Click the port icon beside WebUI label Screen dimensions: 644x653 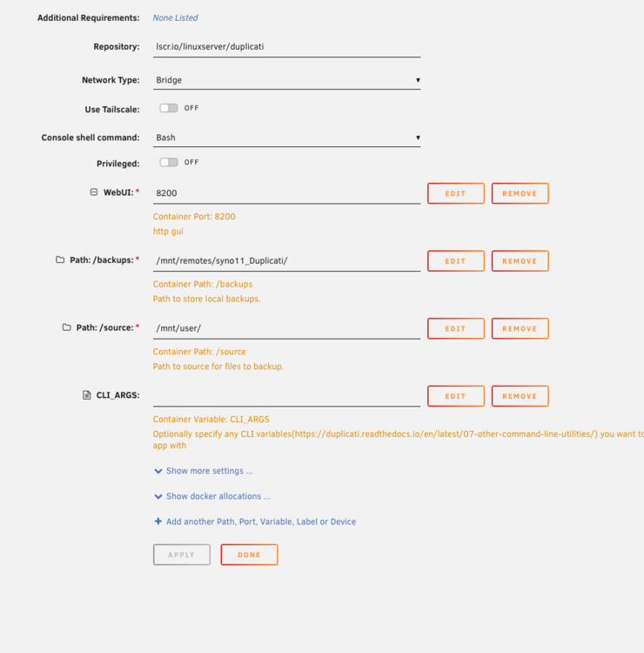tap(94, 192)
